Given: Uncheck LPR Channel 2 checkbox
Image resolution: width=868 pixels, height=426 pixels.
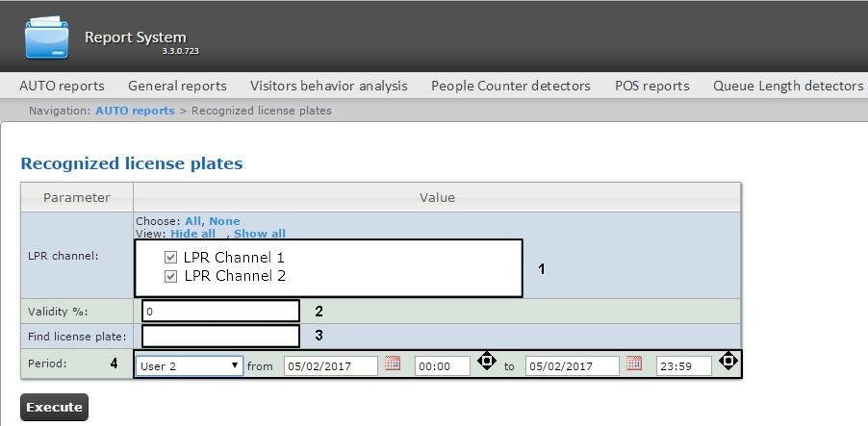Looking at the screenshot, I should coord(170,276).
